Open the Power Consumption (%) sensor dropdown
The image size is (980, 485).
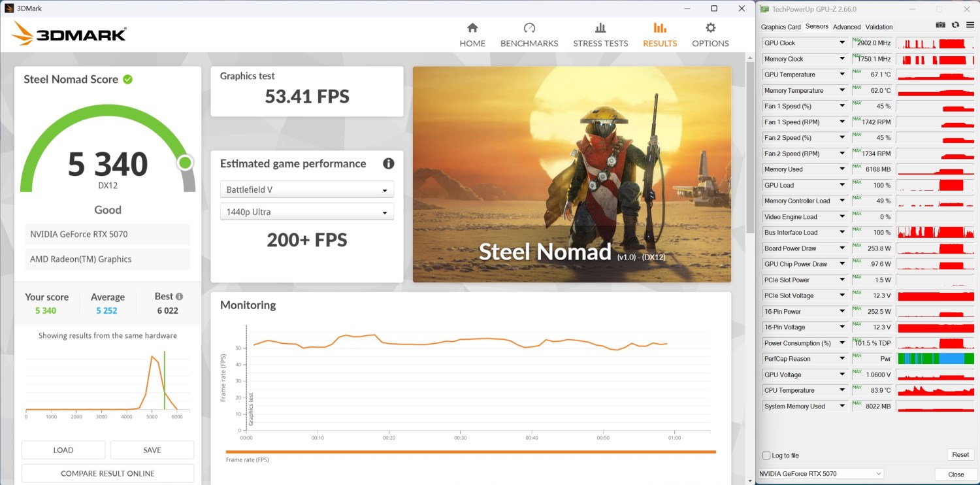pyautogui.click(x=842, y=343)
